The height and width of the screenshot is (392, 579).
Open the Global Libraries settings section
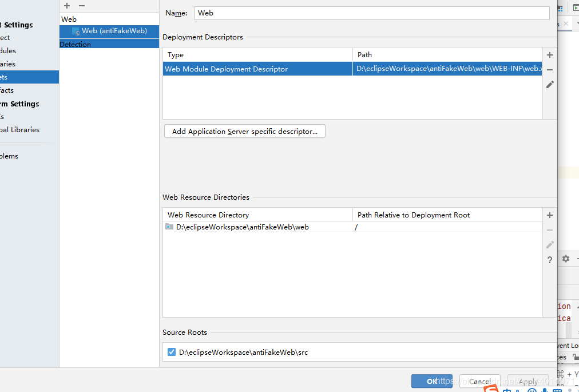(20, 130)
